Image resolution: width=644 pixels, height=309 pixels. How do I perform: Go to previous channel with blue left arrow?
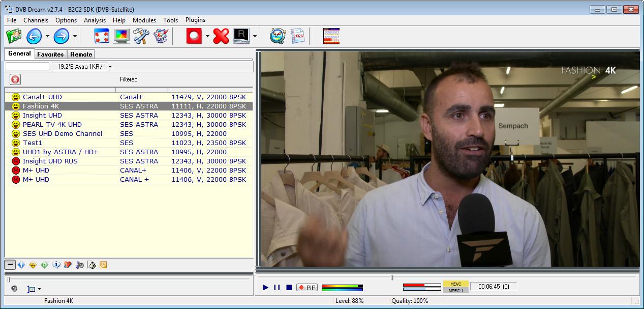coord(34,36)
